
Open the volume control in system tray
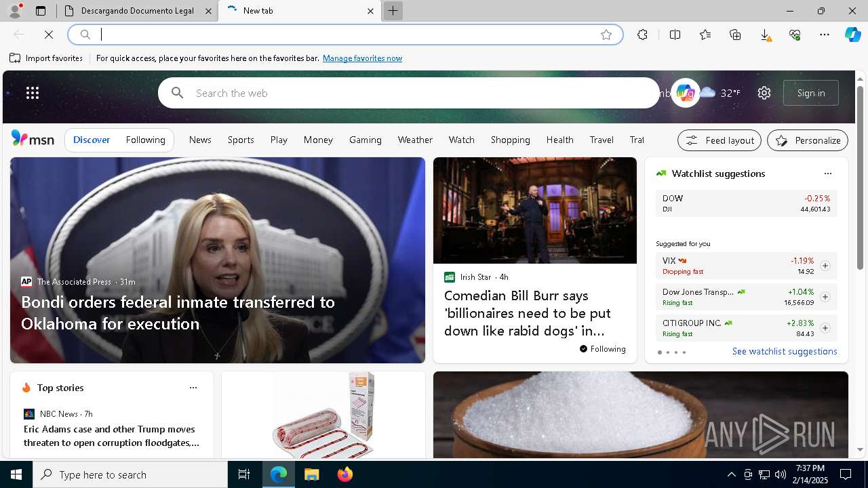tap(780, 474)
